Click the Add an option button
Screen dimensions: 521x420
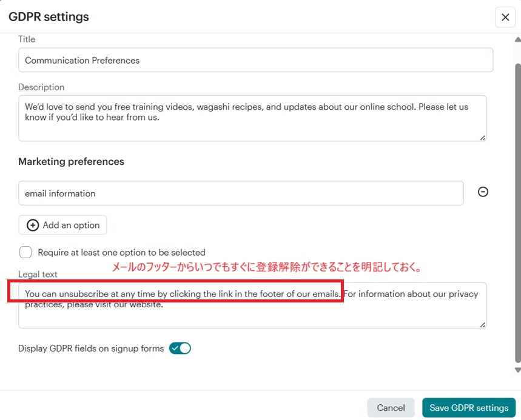tap(62, 225)
